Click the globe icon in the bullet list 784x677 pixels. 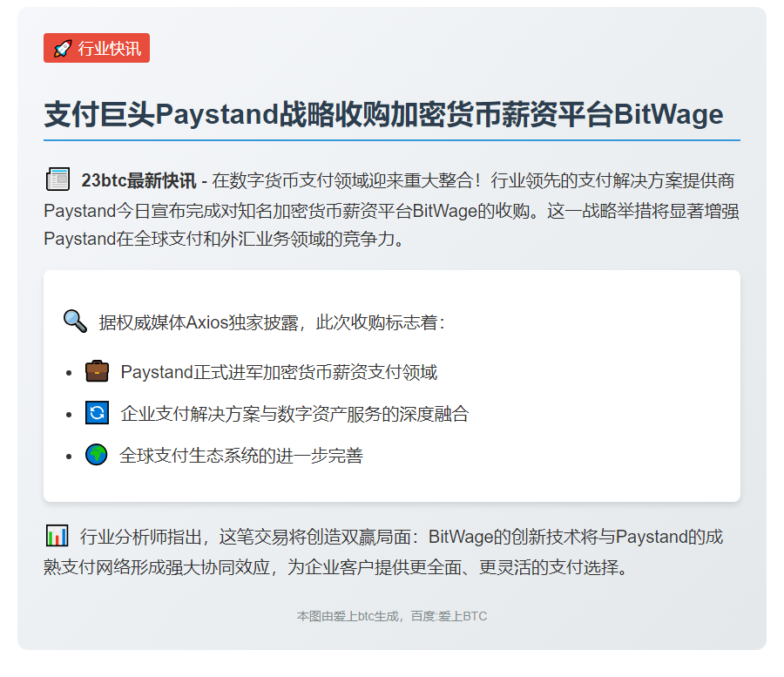(97, 455)
